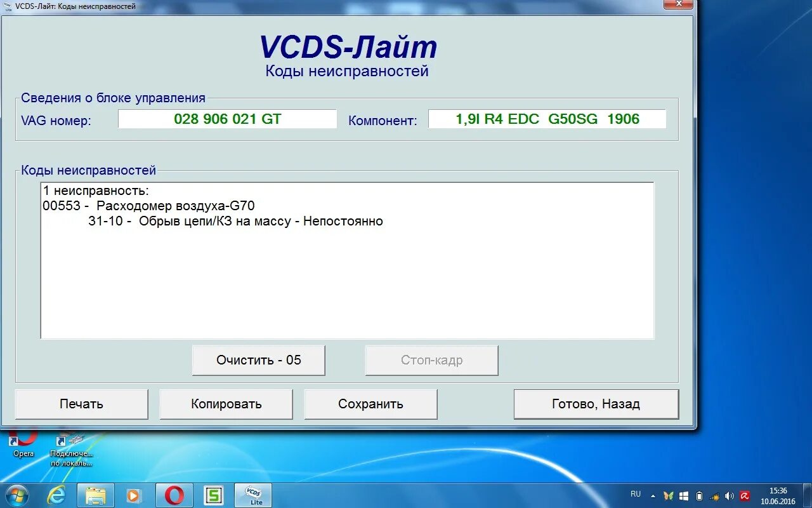This screenshot has height=508, width=812.
Task: Click the butterfly tray icon
Action: pos(668,495)
